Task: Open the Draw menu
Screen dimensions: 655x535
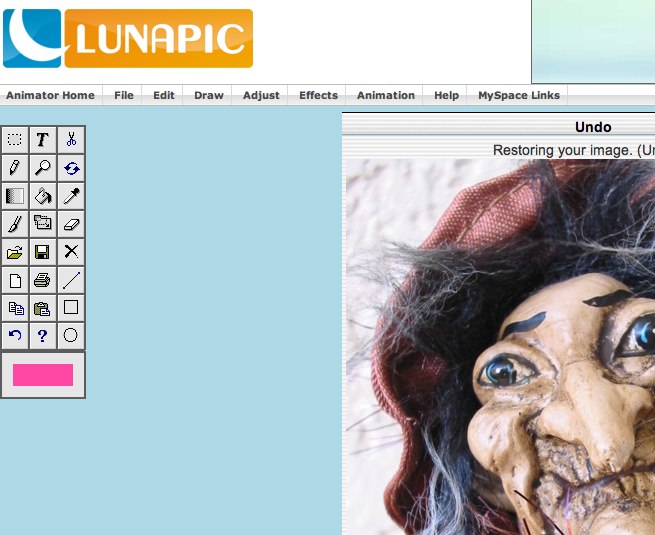Action: [x=209, y=95]
